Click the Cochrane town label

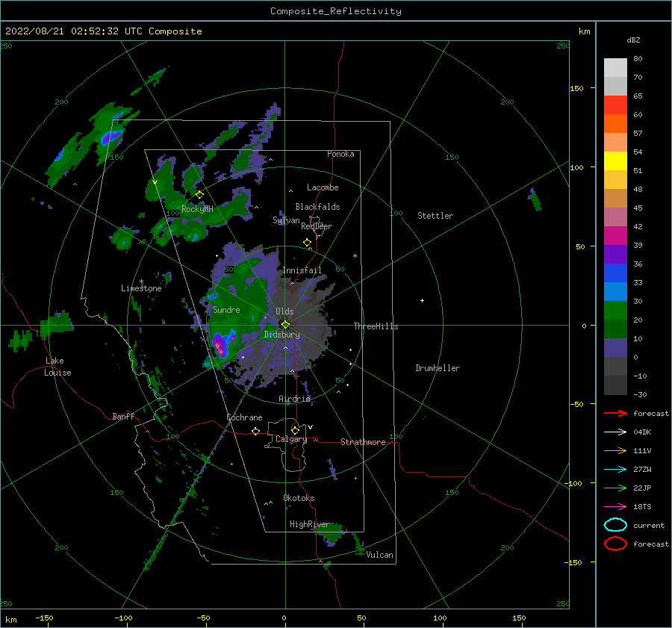pyautogui.click(x=244, y=417)
